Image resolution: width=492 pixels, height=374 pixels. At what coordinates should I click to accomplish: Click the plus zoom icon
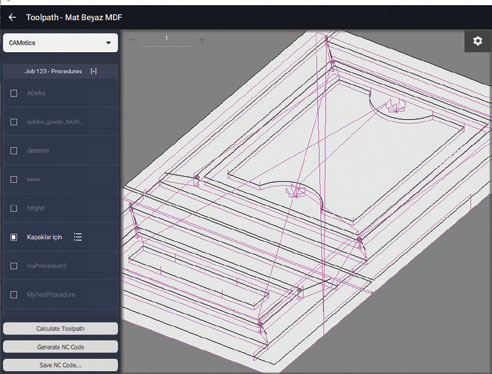coord(202,40)
